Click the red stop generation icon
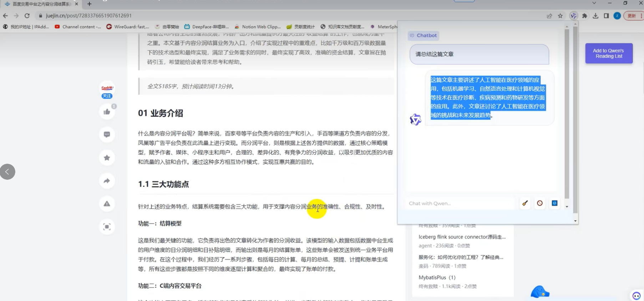Screen dimensions: 644x301 [x=540, y=203]
